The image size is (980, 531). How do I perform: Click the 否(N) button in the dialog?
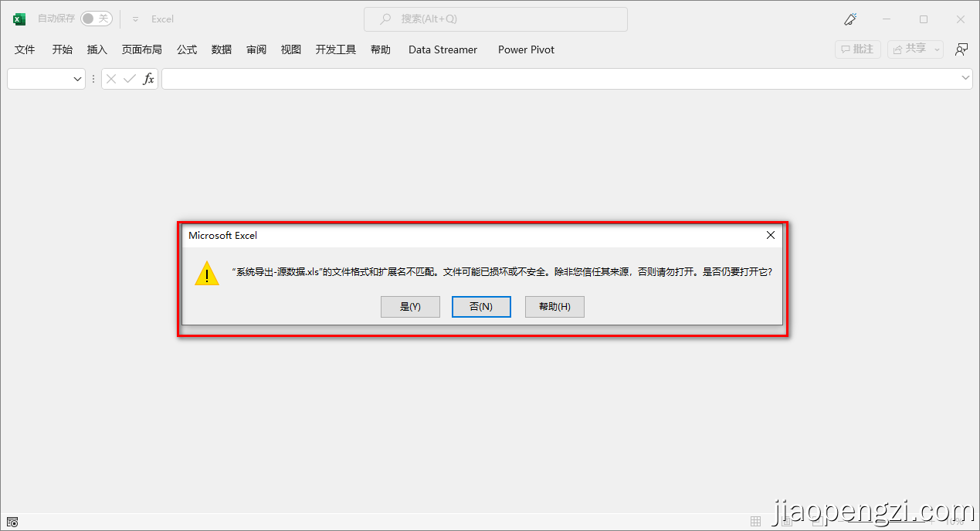pyautogui.click(x=481, y=306)
